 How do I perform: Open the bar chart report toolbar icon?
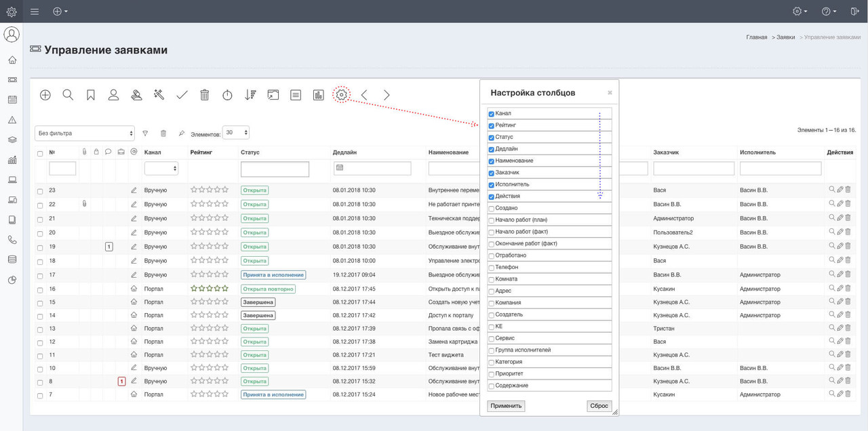tap(318, 95)
